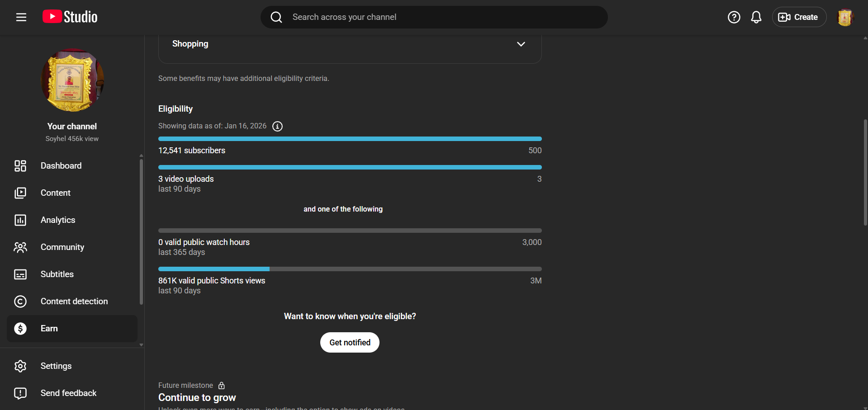This screenshot has height=410, width=868.
Task: Click the Dashboard grid icon
Action: coord(20,166)
